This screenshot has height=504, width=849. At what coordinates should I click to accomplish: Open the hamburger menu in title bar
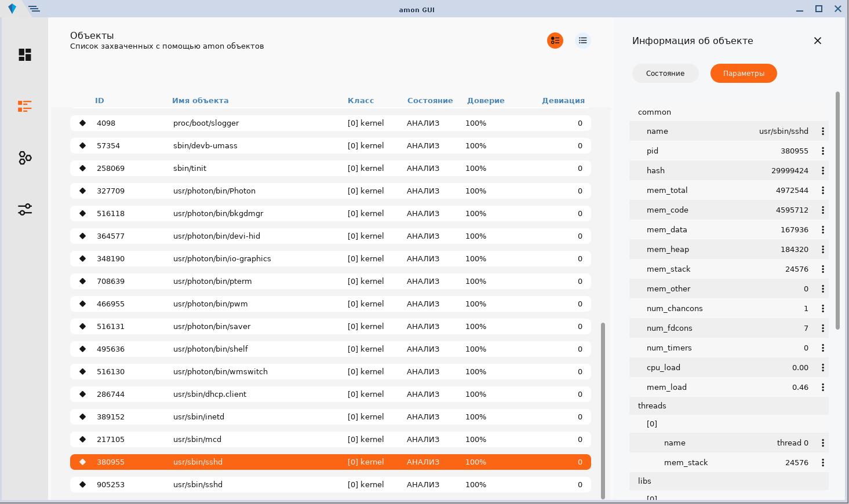[x=34, y=9]
